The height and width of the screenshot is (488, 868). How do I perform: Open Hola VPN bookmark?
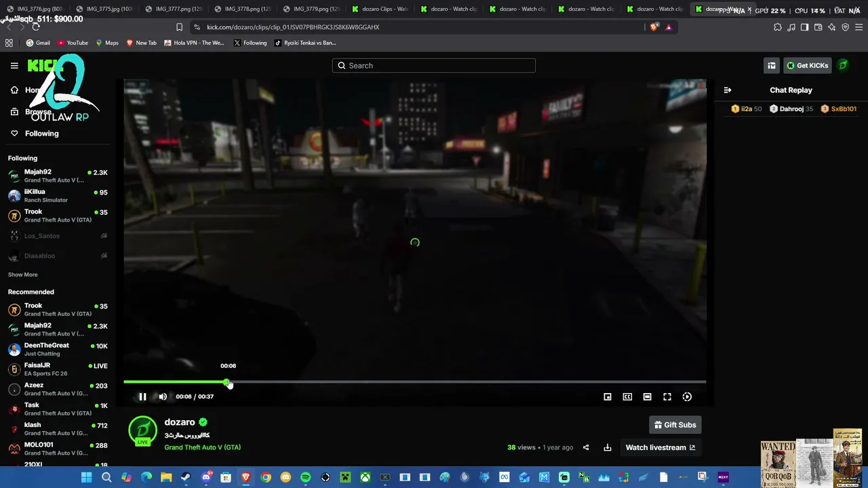click(x=194, y=43)
